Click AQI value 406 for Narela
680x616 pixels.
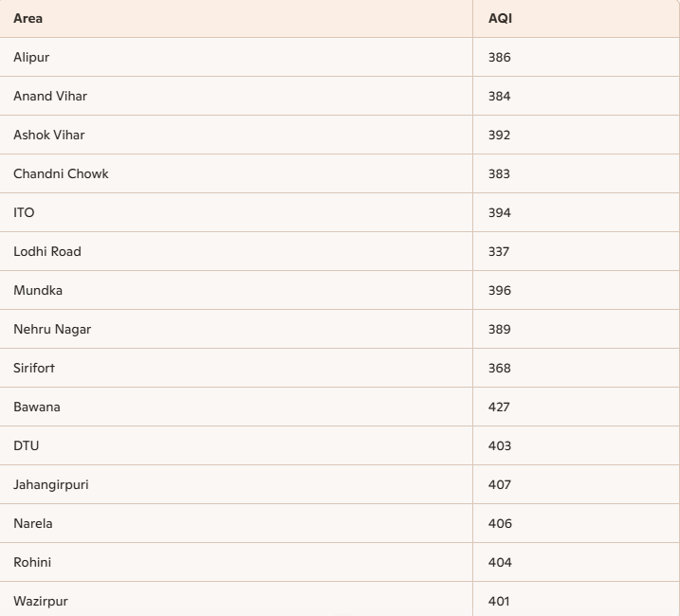[x=500, y=523]
